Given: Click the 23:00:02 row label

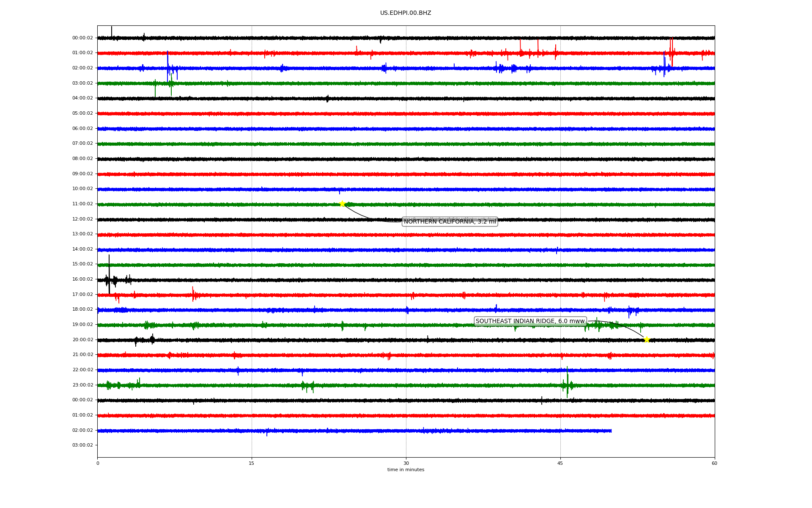Looking at the screenshot, I should click(82, 385).
